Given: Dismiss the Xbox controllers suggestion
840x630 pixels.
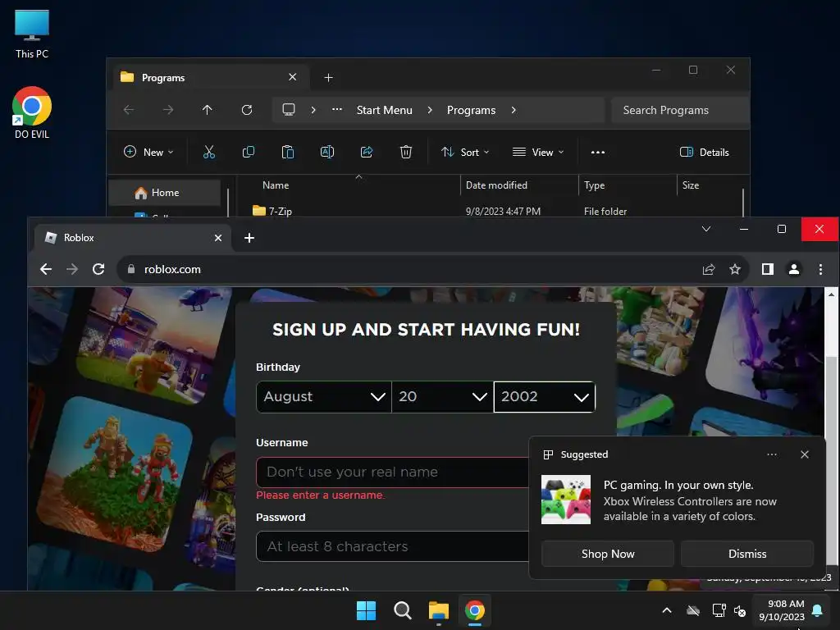Looking at the screenshot, I should click(x=747, y=554).
